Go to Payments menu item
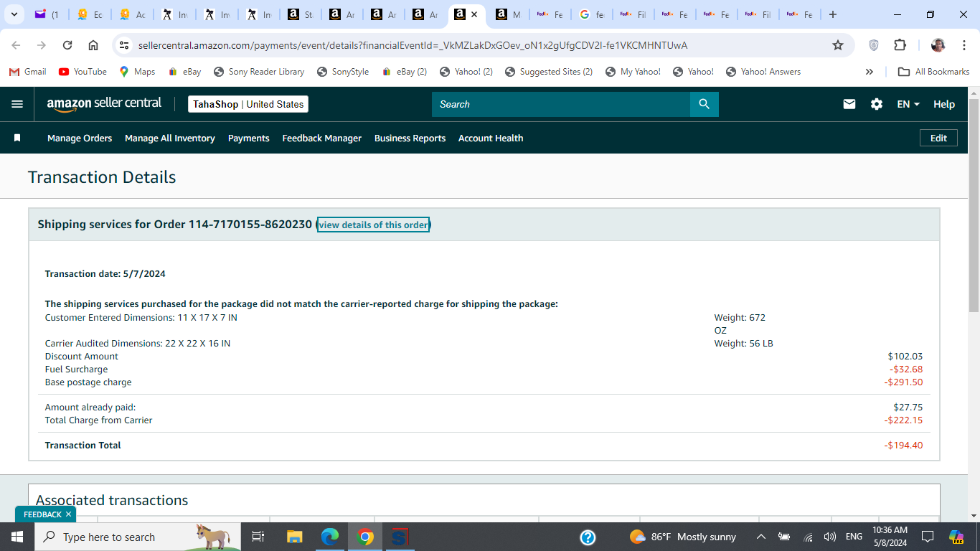This screenshot has width=980, height=551. 248,138
